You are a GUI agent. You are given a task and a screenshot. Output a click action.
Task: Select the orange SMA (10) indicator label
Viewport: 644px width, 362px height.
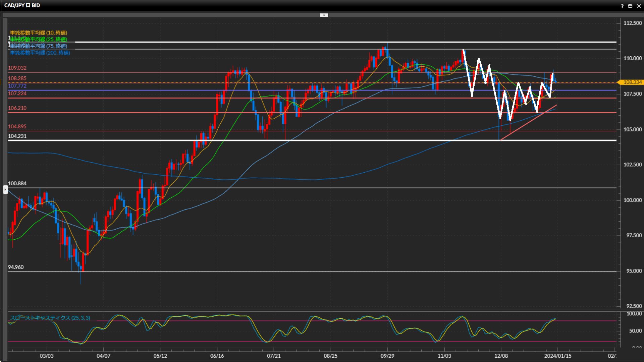(39, 33)
